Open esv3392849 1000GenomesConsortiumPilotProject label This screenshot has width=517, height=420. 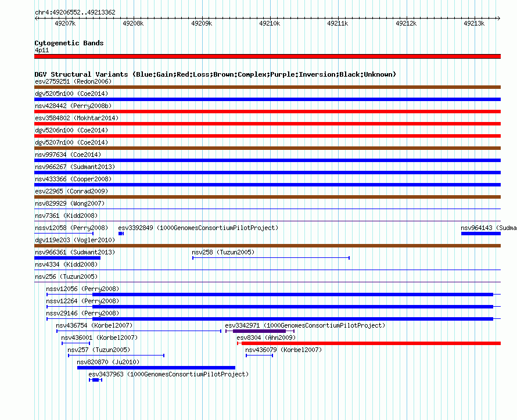point(198,228)
